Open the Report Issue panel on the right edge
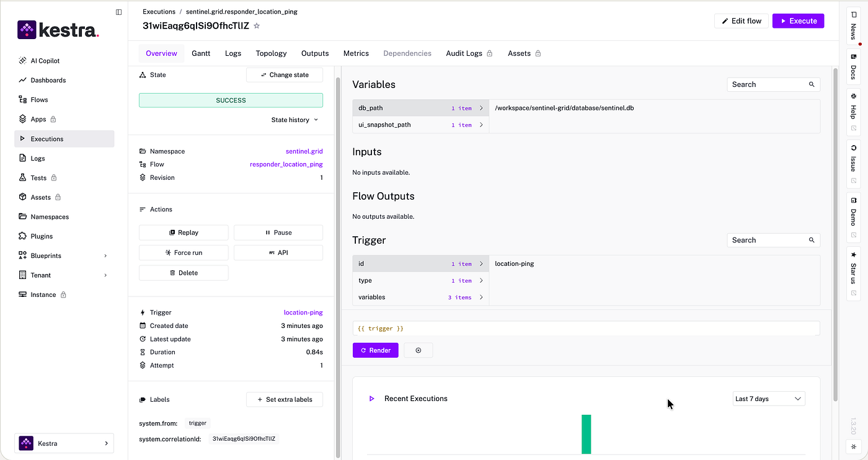 click(853, 161)
